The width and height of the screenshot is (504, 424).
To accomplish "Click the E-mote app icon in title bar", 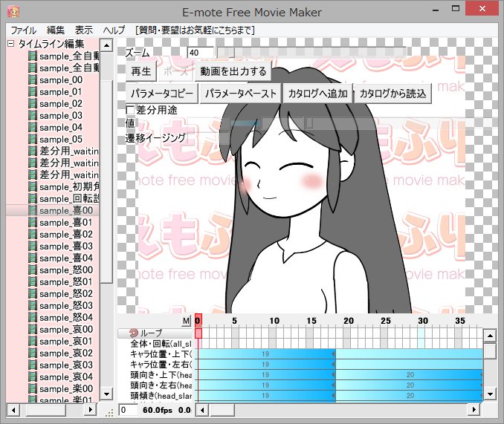I will [x=13, y=12].
